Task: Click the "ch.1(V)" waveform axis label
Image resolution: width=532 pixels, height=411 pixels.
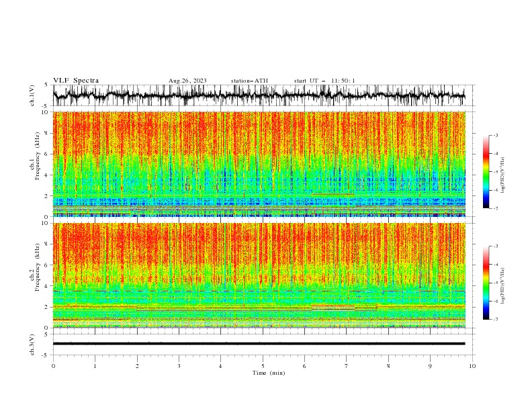Action: point(32,95)
